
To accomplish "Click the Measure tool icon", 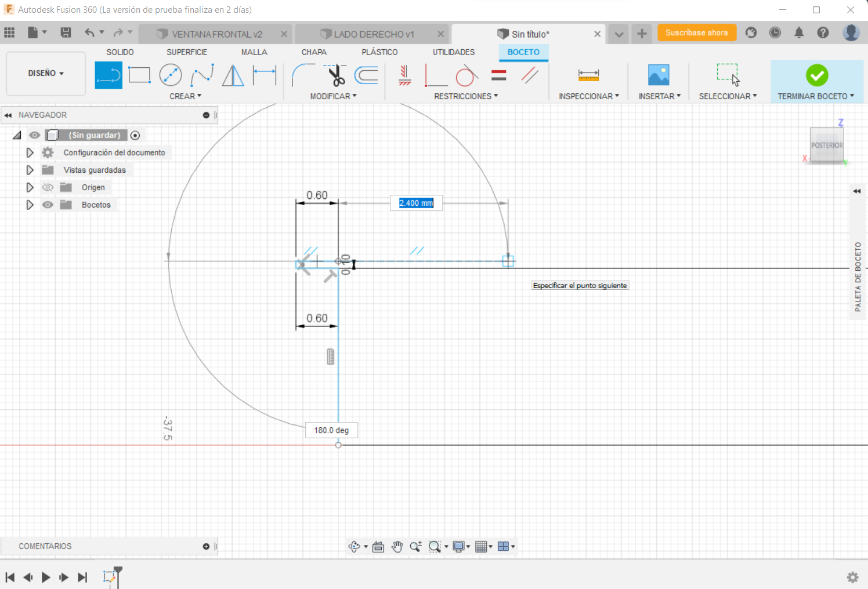I will tap(588, 75).
